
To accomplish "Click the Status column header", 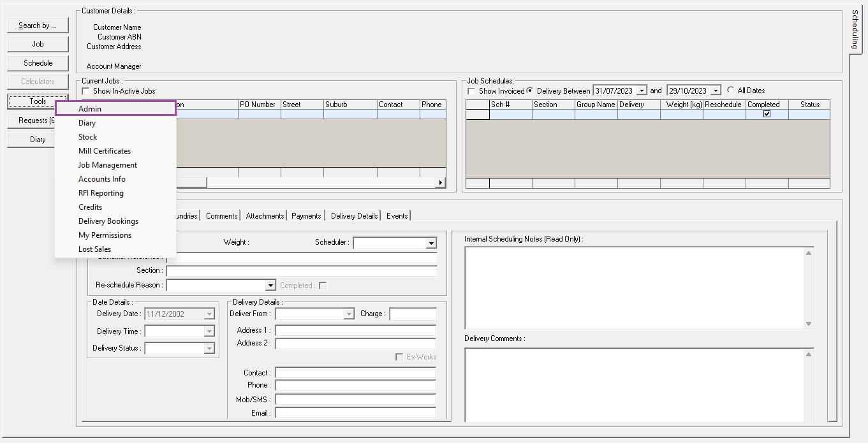I will pos(809,105).
